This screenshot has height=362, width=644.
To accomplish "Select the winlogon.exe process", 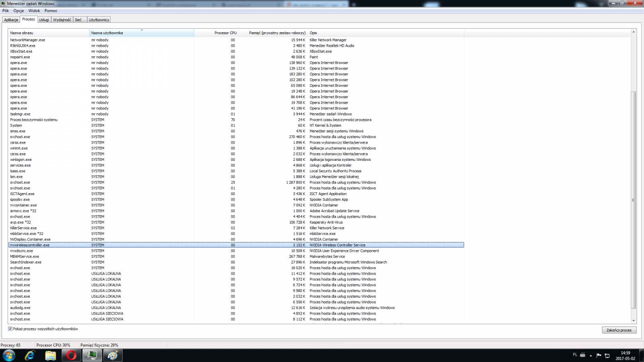I will point(236,160).
